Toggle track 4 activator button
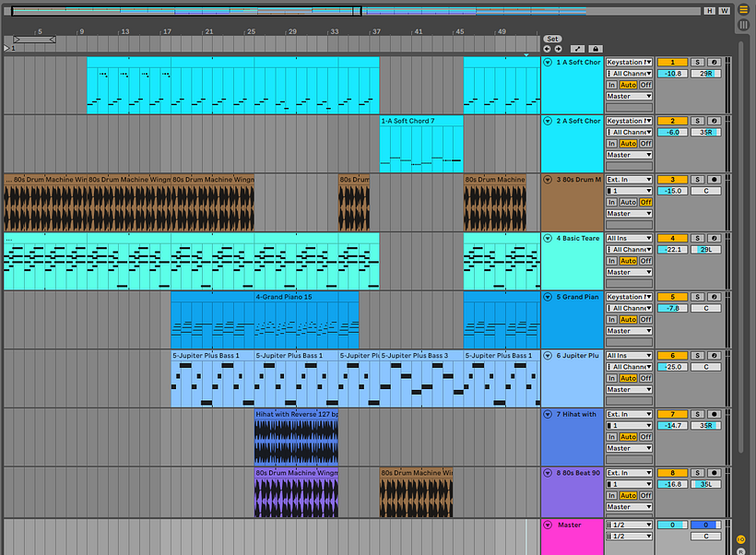 [x=672, y=238]
